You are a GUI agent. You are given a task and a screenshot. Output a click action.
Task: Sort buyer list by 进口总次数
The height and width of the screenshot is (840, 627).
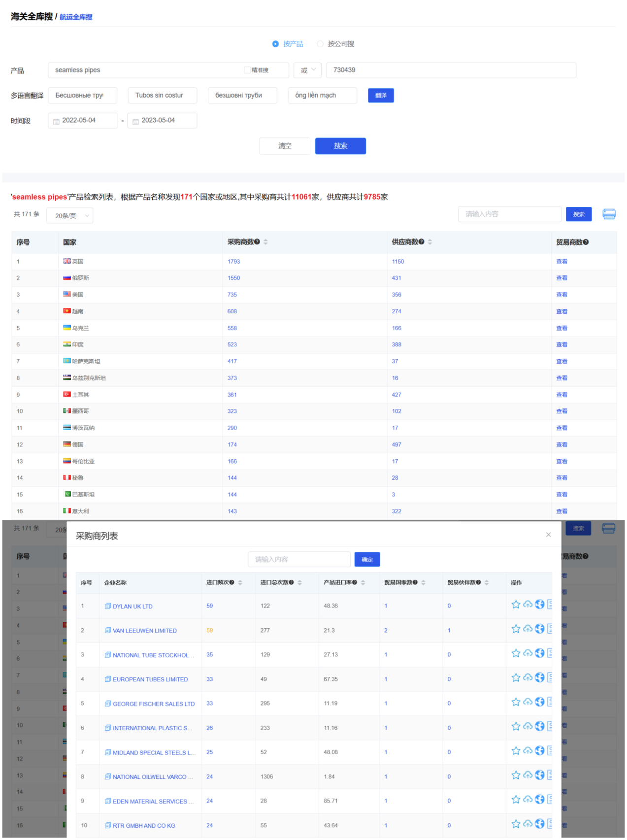(x=300, y=583)
